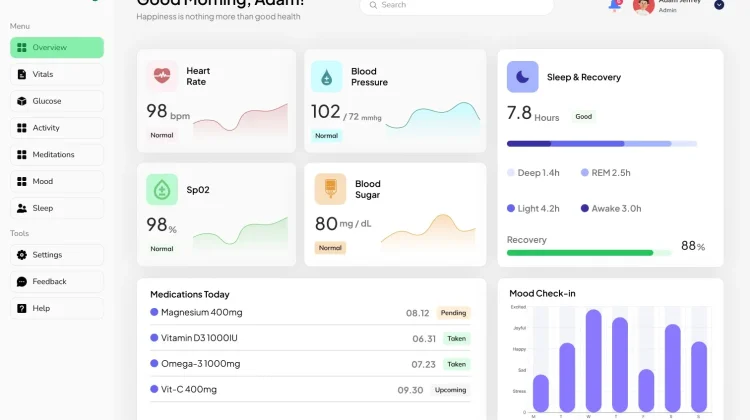Click the Activity grid icon
Viewport: 750px width, 420px height.
click(x=22, y=128)
